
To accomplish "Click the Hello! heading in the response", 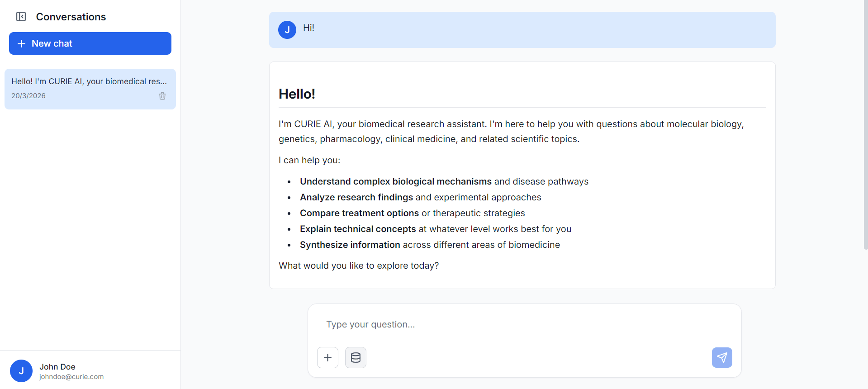I will [297, 94].
